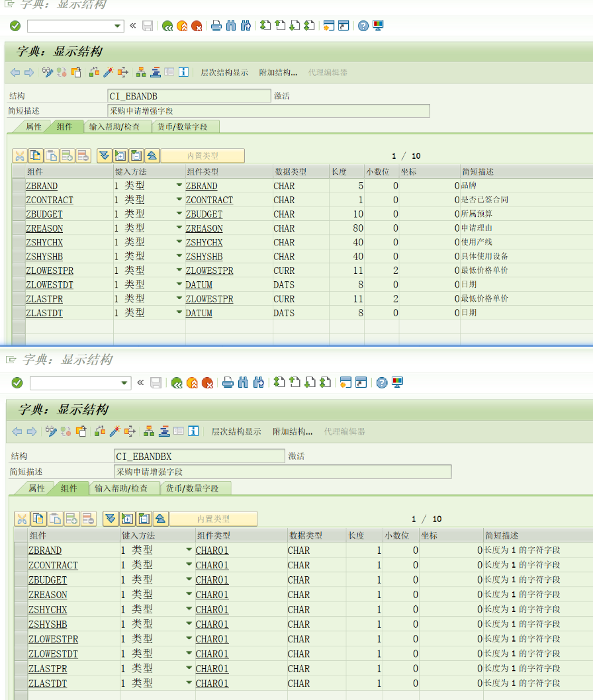Click the blue information icon in CI_EBANDBX window

(x=193, y=431)
